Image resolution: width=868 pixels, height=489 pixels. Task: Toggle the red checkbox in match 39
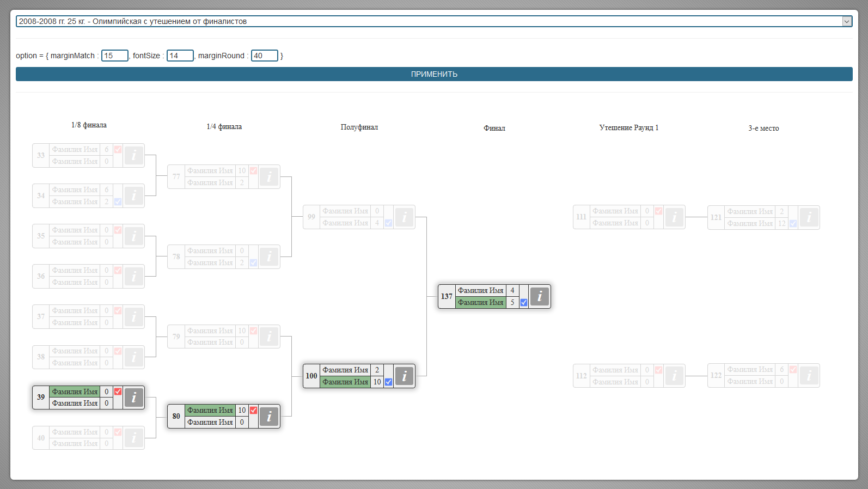[x=118, y=392]
